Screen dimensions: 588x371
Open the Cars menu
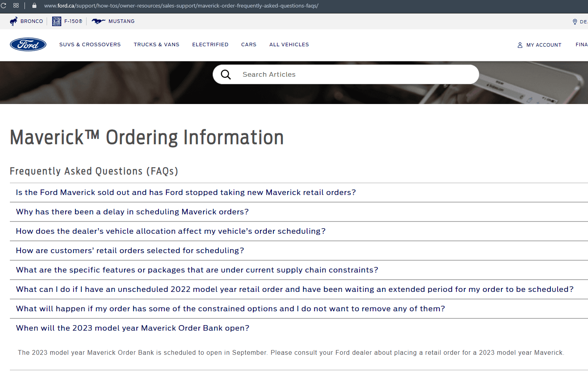[249, 45]
